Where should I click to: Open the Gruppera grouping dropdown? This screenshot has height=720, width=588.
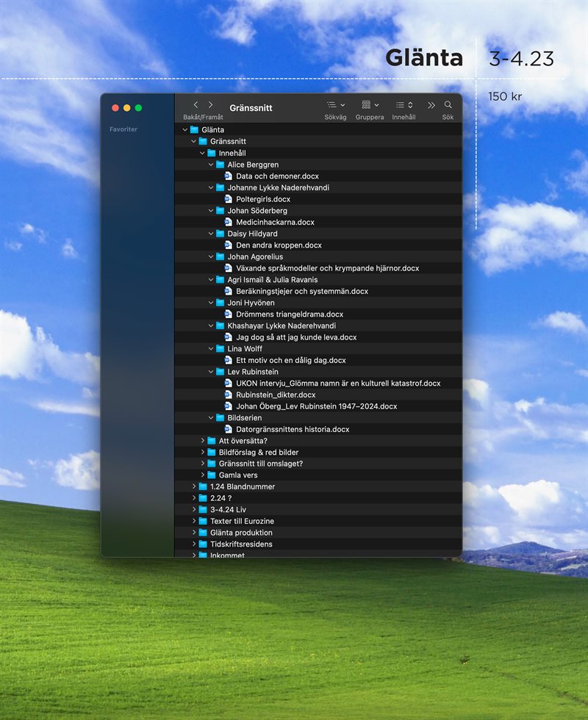tap(370, 105)
